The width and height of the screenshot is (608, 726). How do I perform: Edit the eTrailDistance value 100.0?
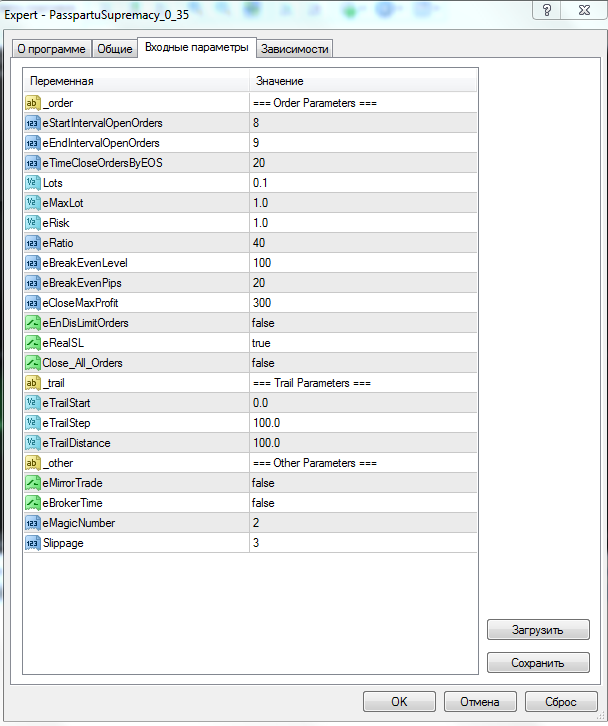click(x=364, y=443)
